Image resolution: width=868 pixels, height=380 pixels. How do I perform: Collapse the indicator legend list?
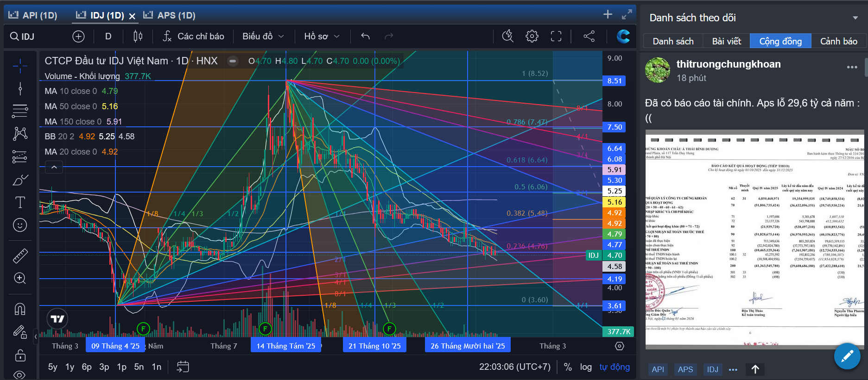click(54, 167)
